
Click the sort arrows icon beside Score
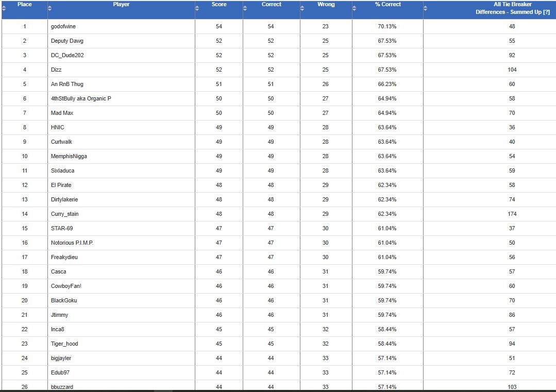(198, 8)
